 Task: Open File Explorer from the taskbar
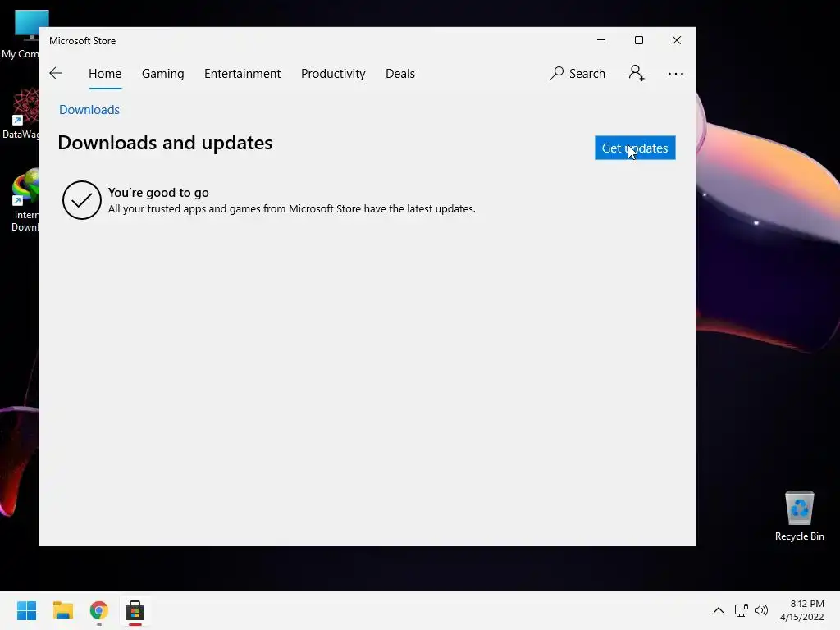pos(62,610)
